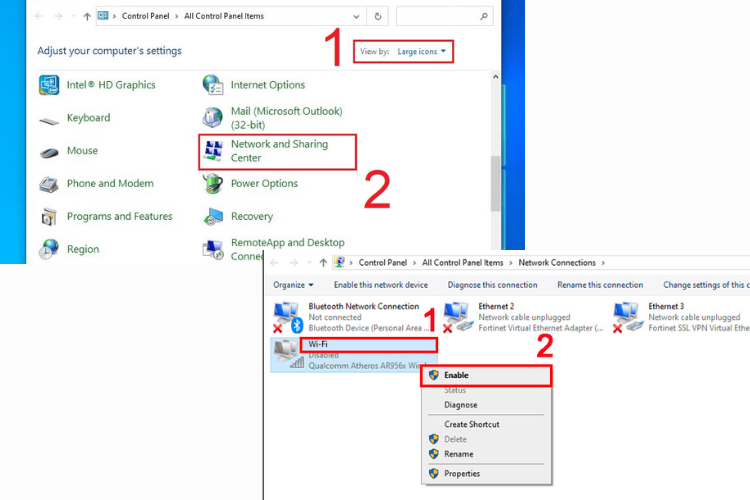Click up arrow in Network Connections window
Screen dimensions: 750x500
(323, 263)
